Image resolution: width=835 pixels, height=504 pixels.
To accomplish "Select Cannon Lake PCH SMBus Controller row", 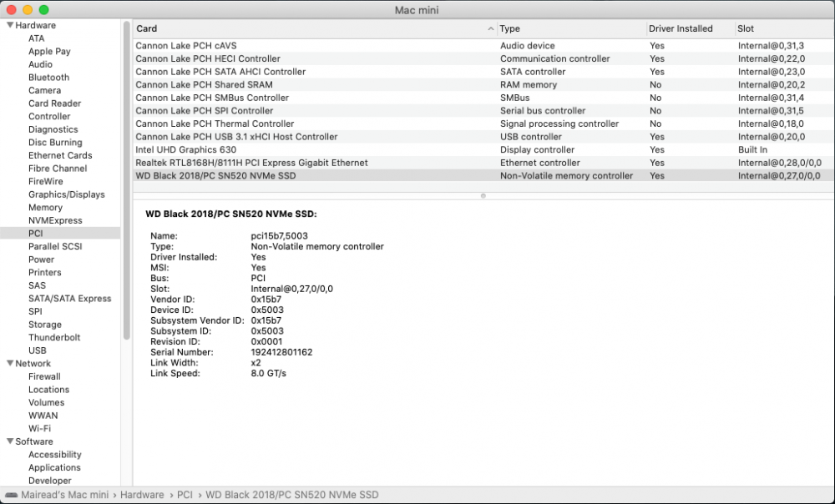I will point(483,98).
